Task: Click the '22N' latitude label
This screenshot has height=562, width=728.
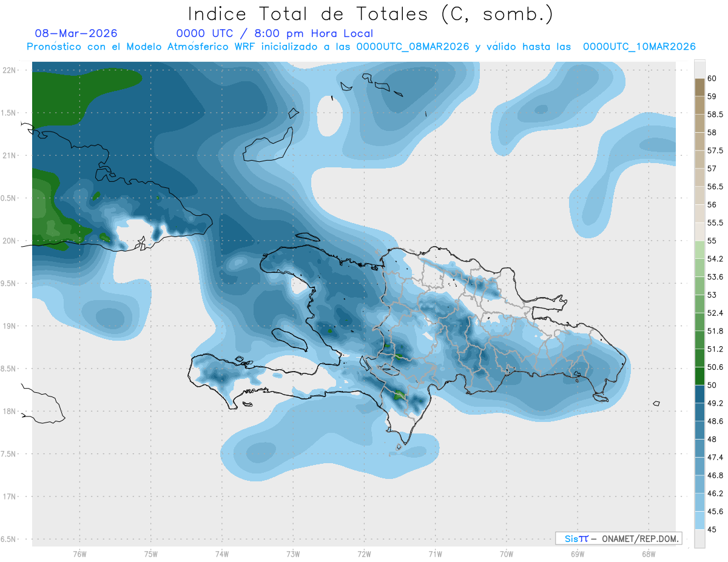Action: [9, 70]
